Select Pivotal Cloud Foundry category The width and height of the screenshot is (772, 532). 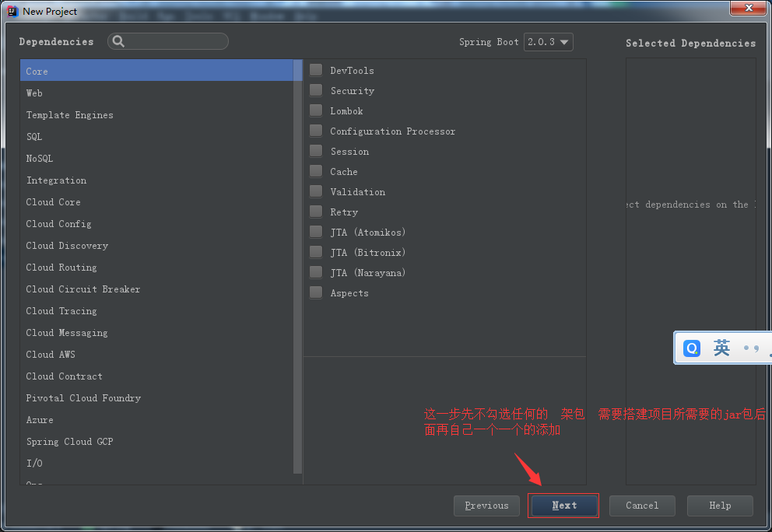click(x=156, y=397)
